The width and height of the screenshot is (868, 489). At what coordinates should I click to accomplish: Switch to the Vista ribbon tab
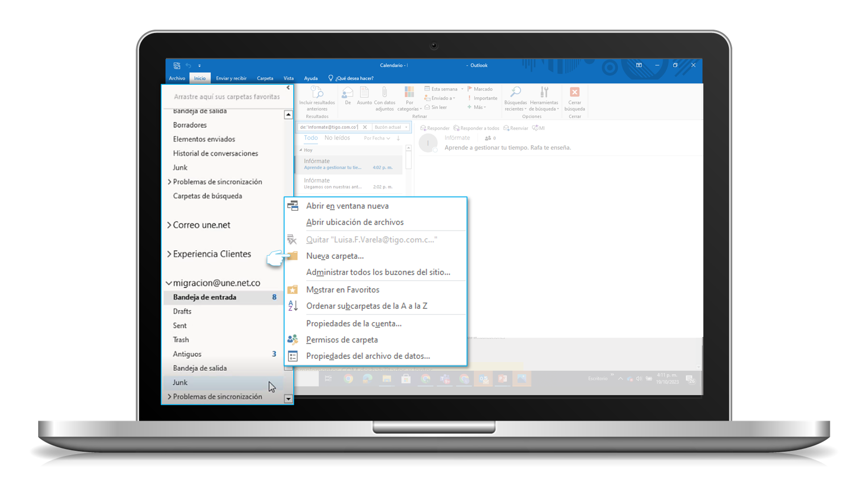(x=288, y=78)
